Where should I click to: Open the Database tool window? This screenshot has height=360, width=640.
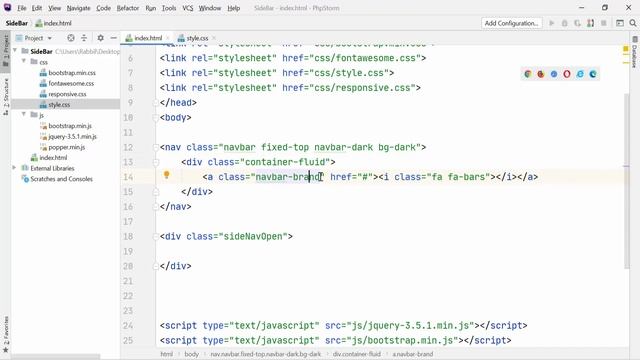point(635,53)
